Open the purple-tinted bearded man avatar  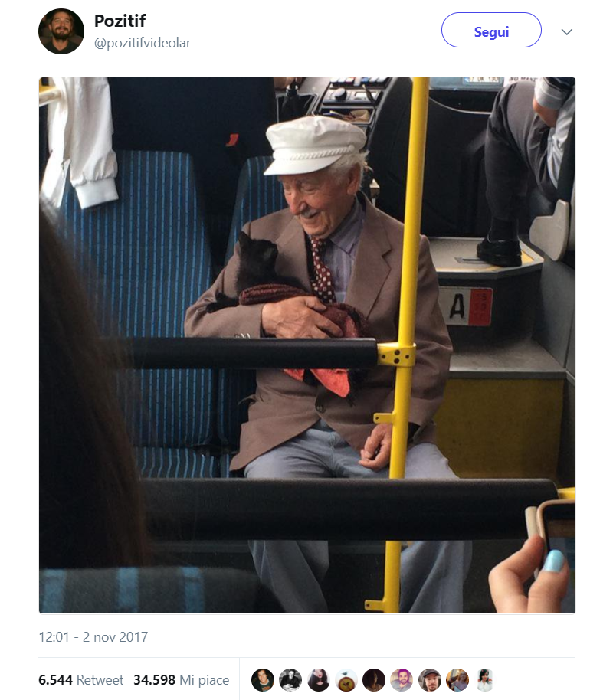(402, 680)
